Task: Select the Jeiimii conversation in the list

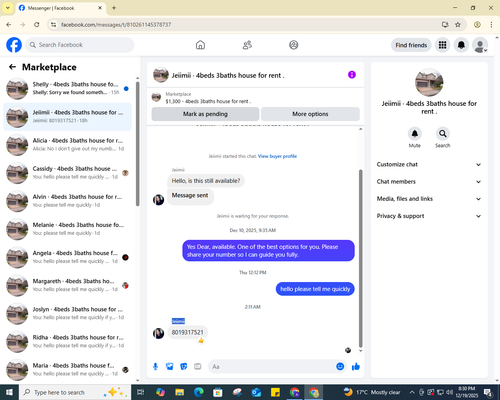Action: [67, 117]
